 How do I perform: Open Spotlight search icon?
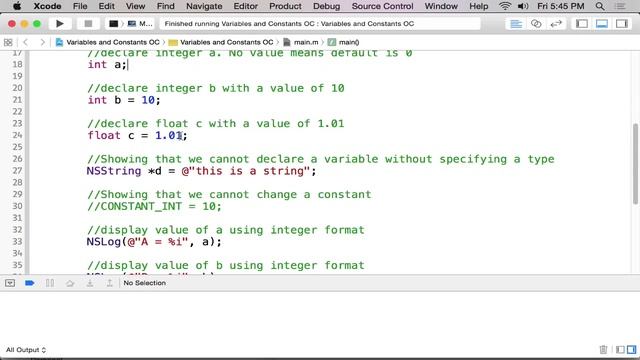[x=600, y=6]
